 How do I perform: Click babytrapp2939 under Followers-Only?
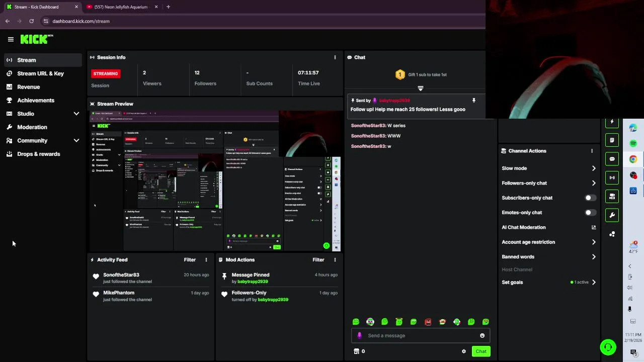coord(273,300)
